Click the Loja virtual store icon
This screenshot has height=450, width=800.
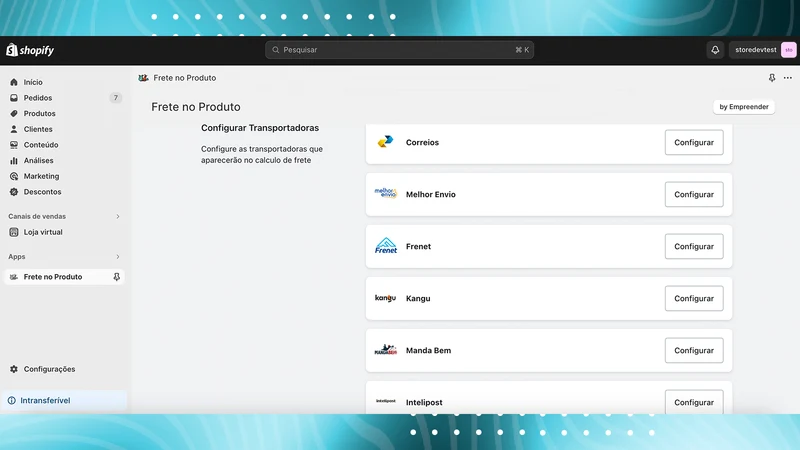(x=14, y=232)
